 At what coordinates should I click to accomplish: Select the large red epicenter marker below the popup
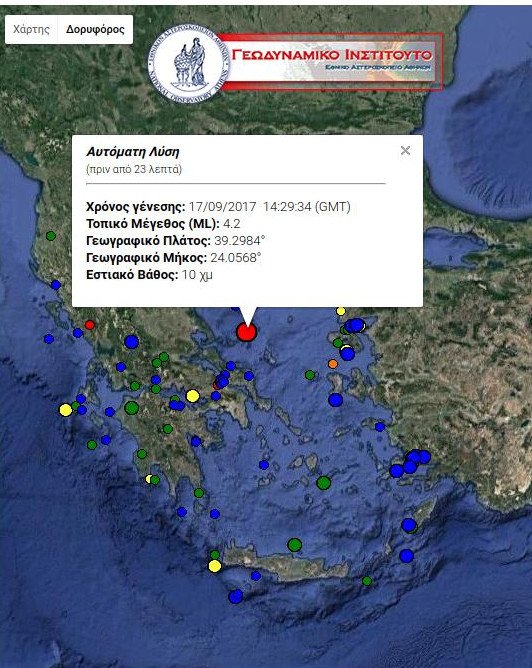click(246, 332)
